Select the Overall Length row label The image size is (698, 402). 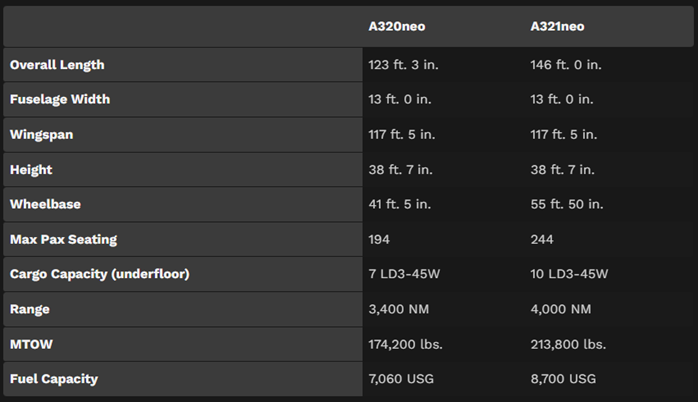click(57, 65)
